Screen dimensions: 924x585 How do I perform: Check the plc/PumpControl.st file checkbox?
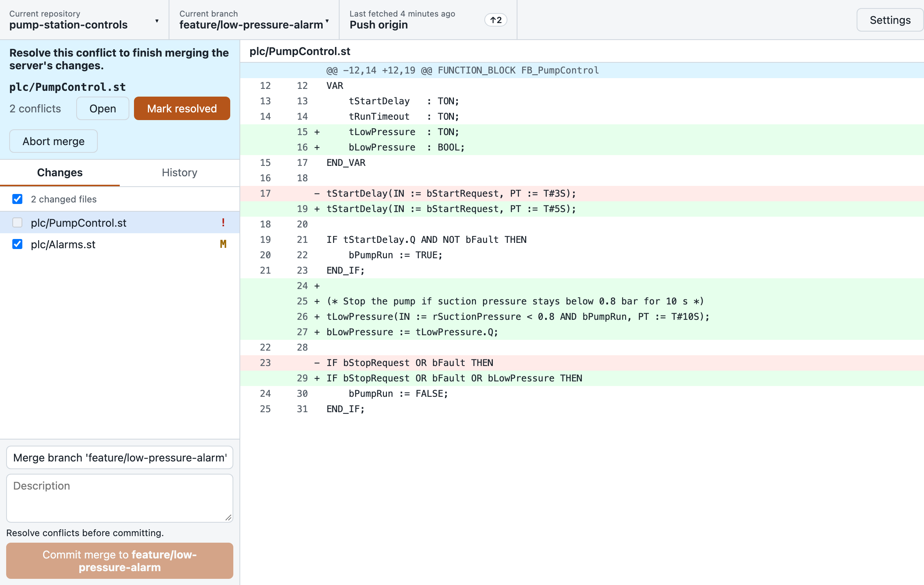pyautogui.click(x=17, y=222)
